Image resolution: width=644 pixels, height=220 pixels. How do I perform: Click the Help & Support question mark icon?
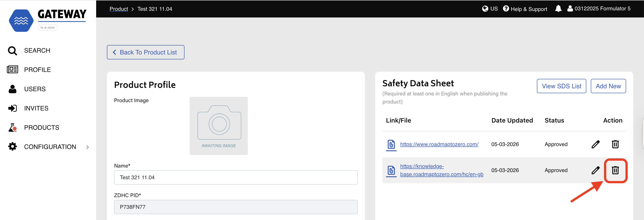pyautogui.click(x=506, y=8)
